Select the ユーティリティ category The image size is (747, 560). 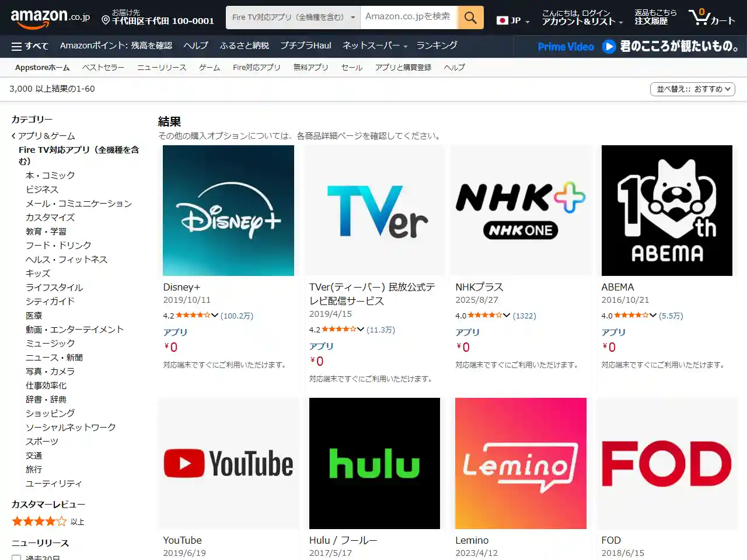54,484
